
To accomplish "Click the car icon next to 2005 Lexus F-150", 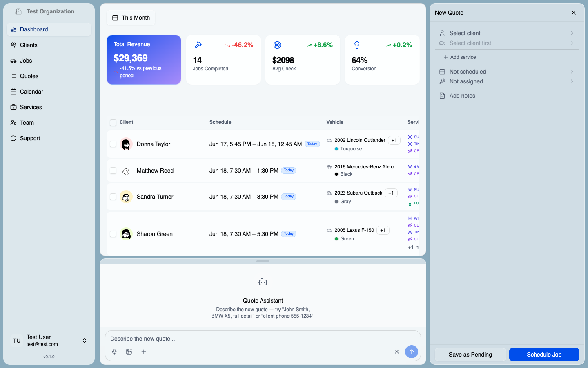I will [330, 230].
